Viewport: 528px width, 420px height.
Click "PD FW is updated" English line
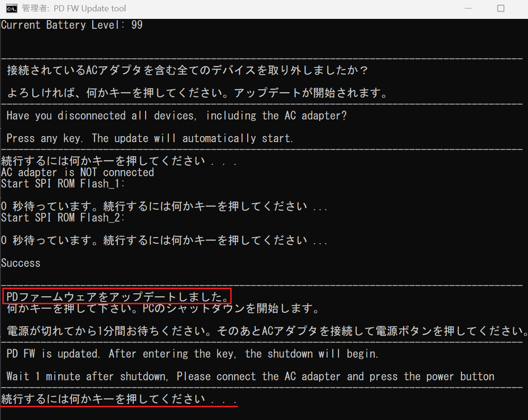(x=192, y=354)
